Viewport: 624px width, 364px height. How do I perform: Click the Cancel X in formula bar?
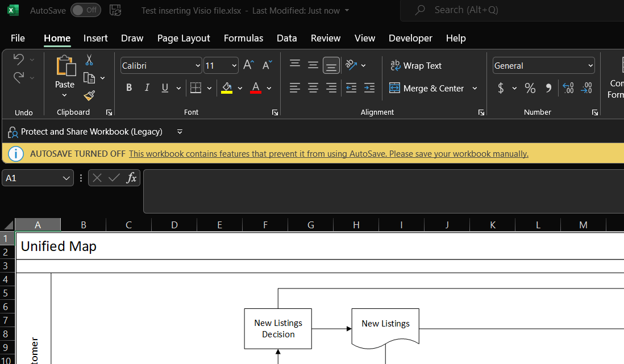97,178
